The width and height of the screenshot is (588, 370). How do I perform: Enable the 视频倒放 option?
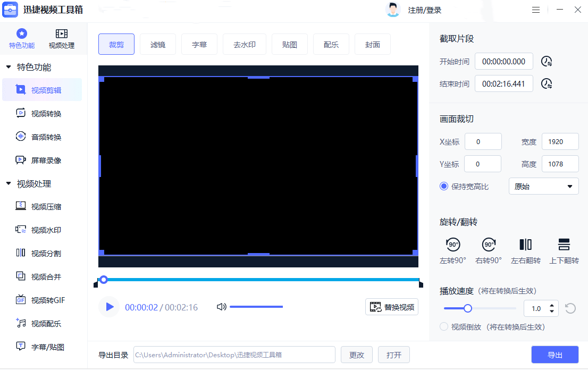[x=444, y=327]
